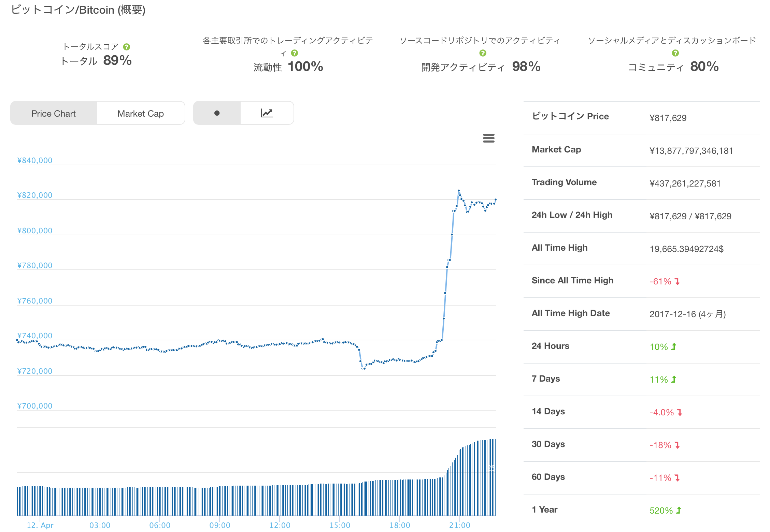Click the ¥840,000 y-axis label
This screenshot has width=770, height=532.
tap(35, 160)
